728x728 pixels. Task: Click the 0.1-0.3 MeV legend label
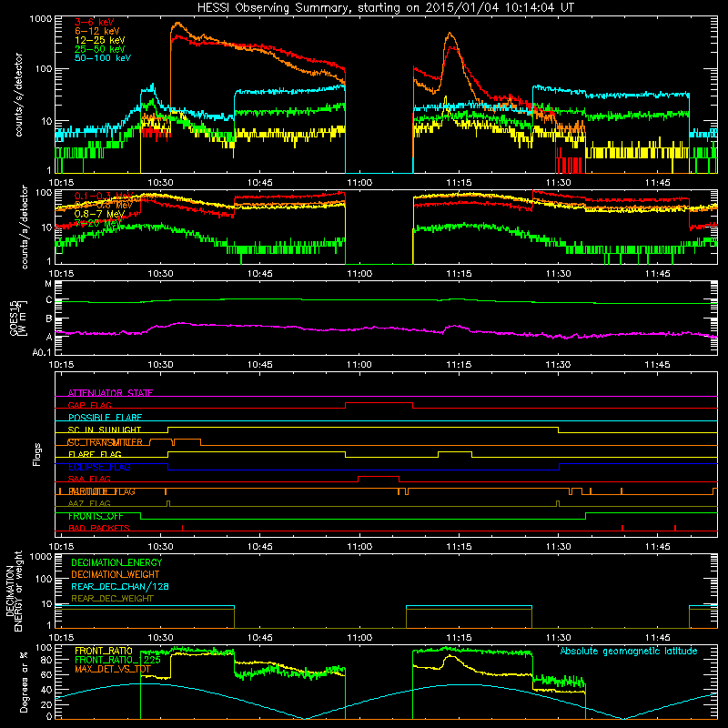(104, 196)
